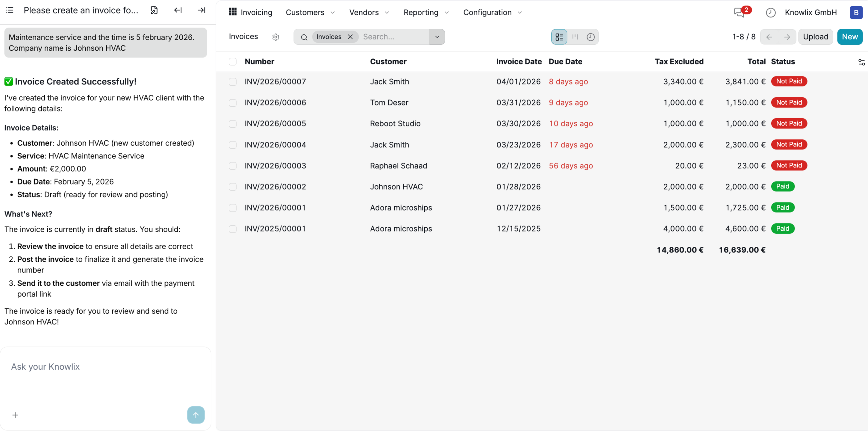
Task: Collapse chat panel with left arrow icon
Action: click(178, 10)
